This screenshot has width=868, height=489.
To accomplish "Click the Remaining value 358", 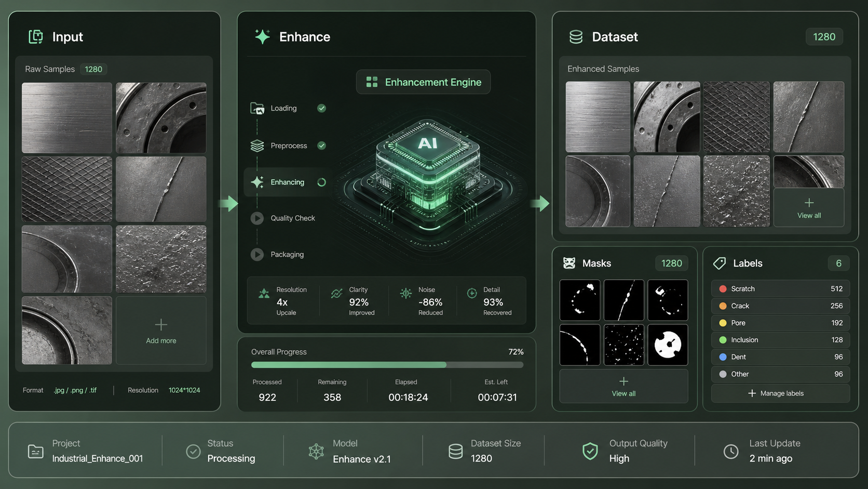I will coord(332,398).
